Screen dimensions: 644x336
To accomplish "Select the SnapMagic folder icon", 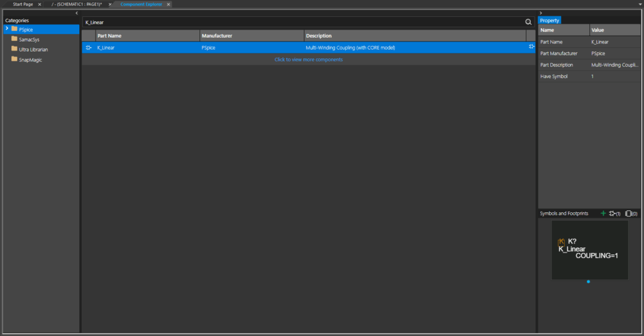I will click(14, 59).
